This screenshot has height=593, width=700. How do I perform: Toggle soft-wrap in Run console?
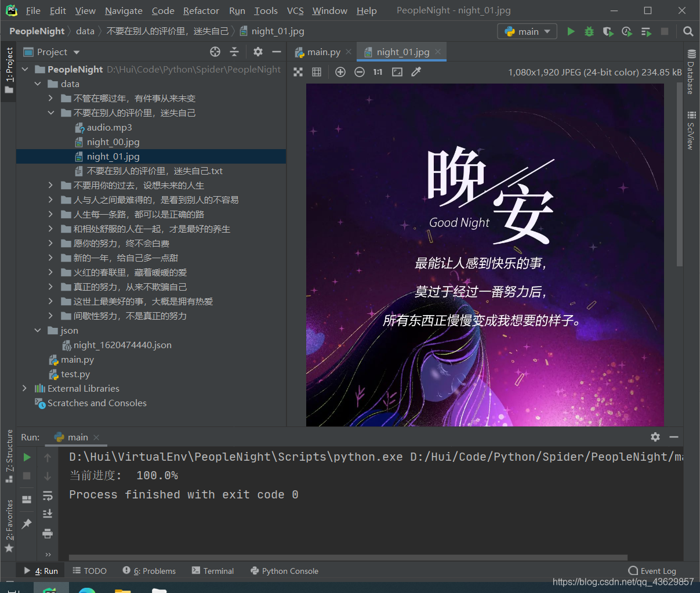(48, 495)
